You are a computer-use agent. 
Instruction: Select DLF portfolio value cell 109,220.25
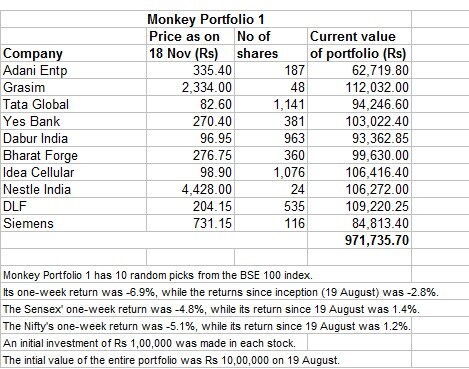(x=359, y=206)
